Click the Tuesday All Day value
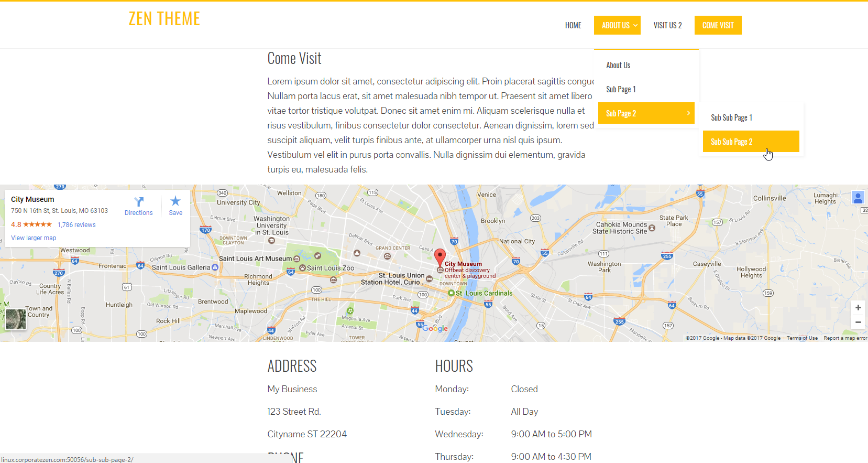 point(524,412)
